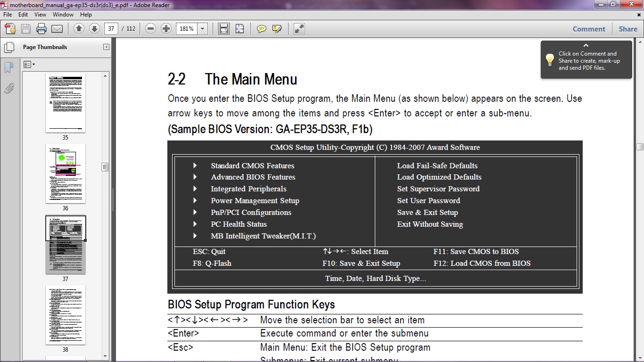Select page 38 thumbnail
Screen dimensions: 644x362
(x=66, y=315)
